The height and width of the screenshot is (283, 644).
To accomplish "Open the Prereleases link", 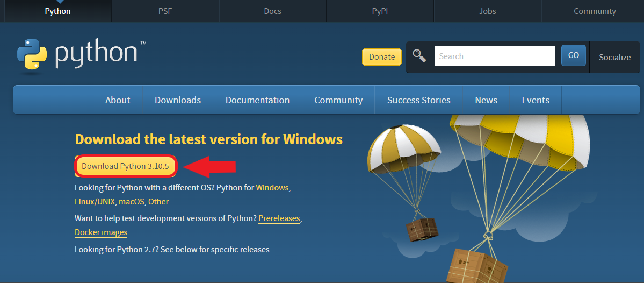I will pos(279,218).
